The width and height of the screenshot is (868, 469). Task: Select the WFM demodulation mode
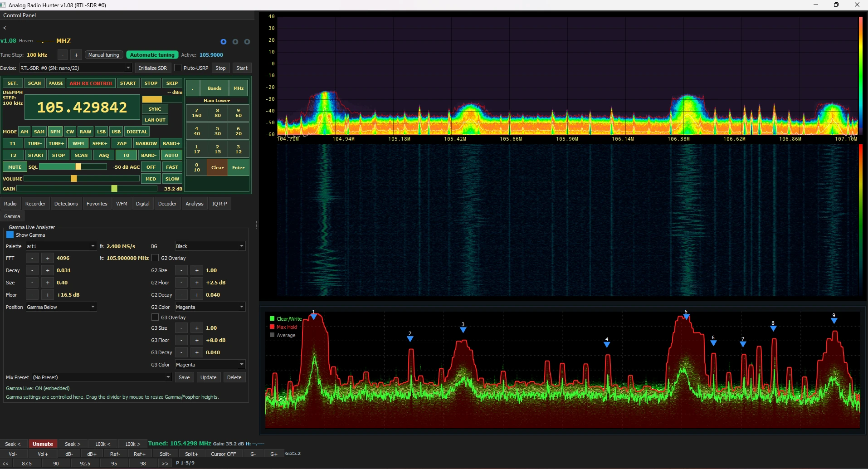coord(78,143)
